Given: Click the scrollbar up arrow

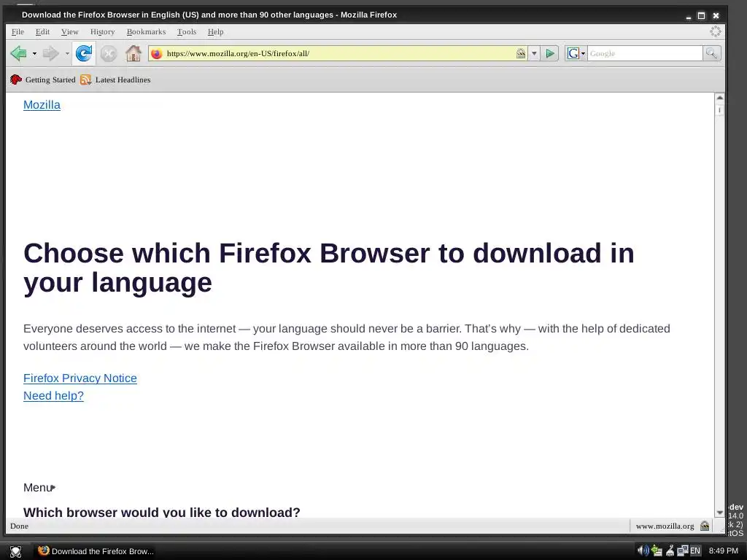Looking at the screenshot, I should 719,98.
